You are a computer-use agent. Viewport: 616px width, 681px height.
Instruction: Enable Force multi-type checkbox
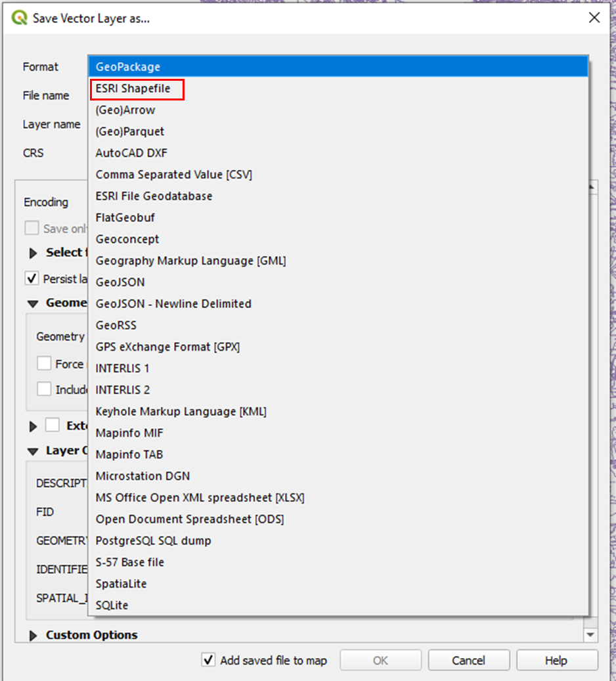click(x=44, y=364)
